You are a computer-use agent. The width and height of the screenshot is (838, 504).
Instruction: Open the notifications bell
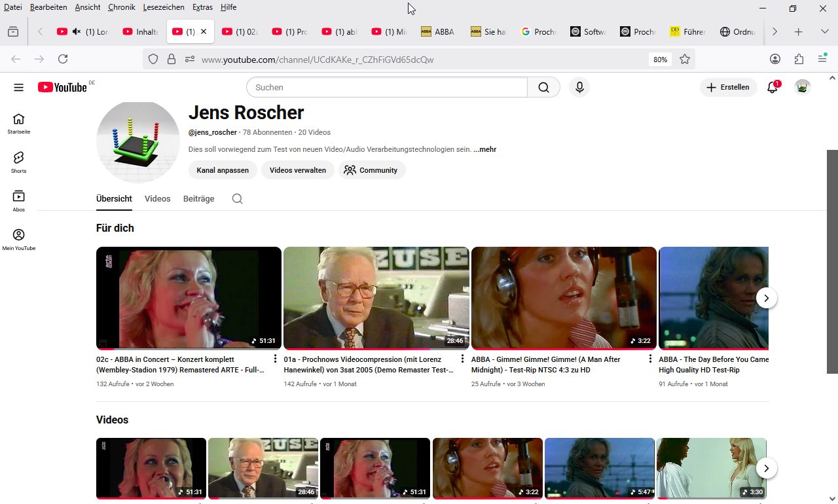tap(773, 88)
